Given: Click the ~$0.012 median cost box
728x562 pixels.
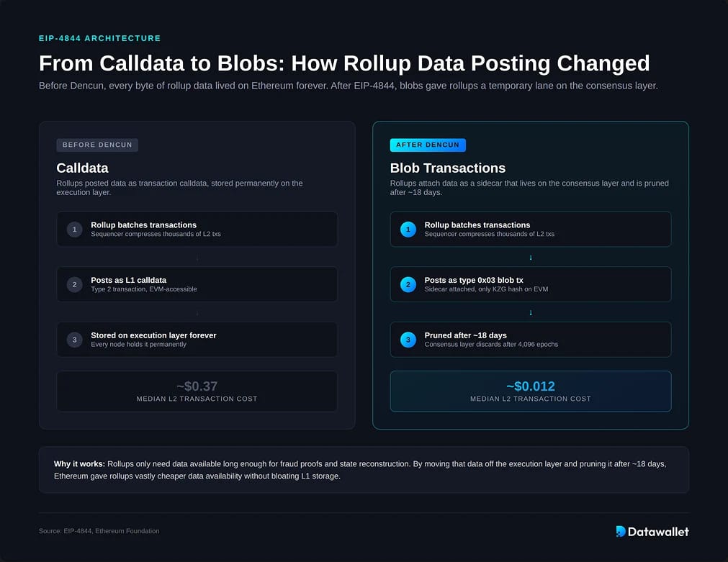Looking at the screenshot, I should [x=531, y=391].
